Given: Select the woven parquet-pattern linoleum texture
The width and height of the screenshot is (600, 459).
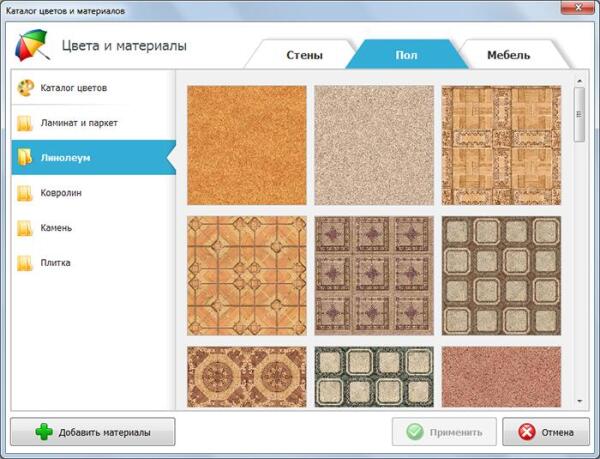Looking at the screenshot, I should [501, 145].
